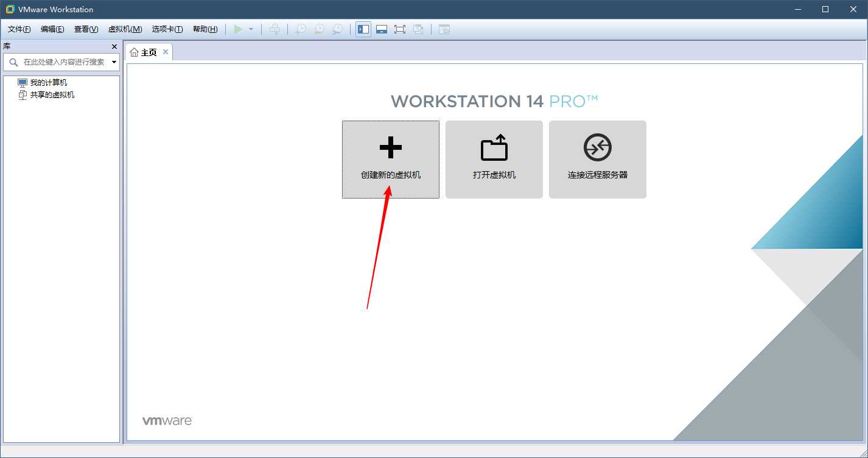Viewport: 868px width, 458px height.
Task: Click the search magnifier icon
Action: click(13, 62)
